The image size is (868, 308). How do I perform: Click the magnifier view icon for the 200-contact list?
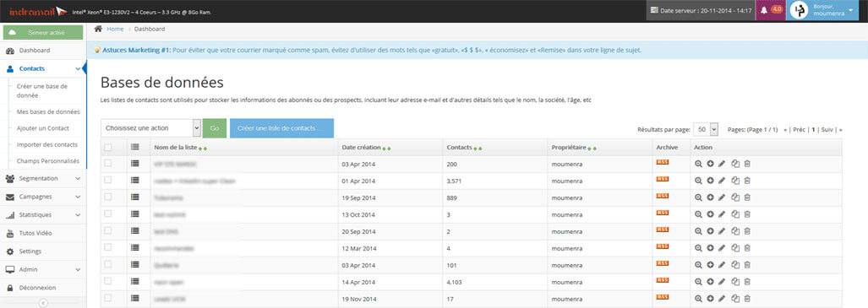point(699,164)
